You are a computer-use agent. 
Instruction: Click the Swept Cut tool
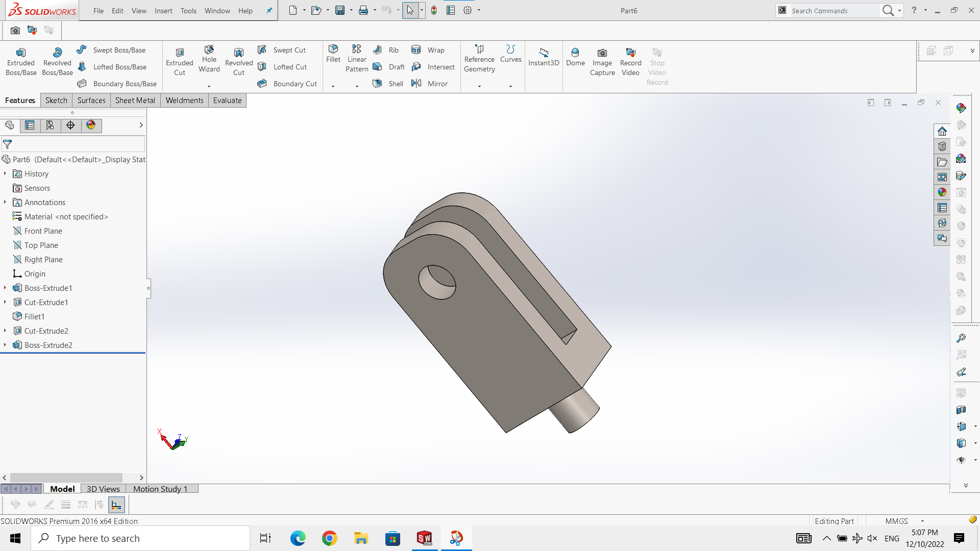[282, 50]
